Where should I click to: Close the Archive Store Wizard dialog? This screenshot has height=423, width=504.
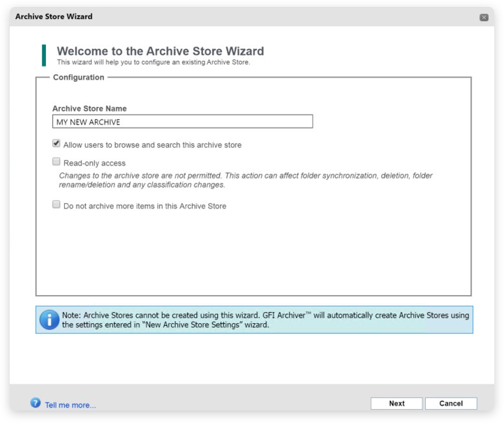[x=484, y=17]
